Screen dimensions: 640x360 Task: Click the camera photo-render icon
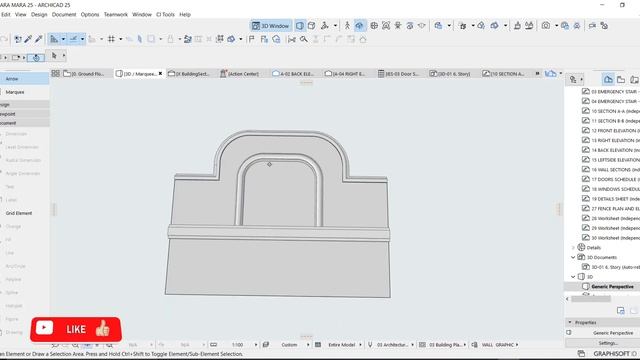coord(546,26)
